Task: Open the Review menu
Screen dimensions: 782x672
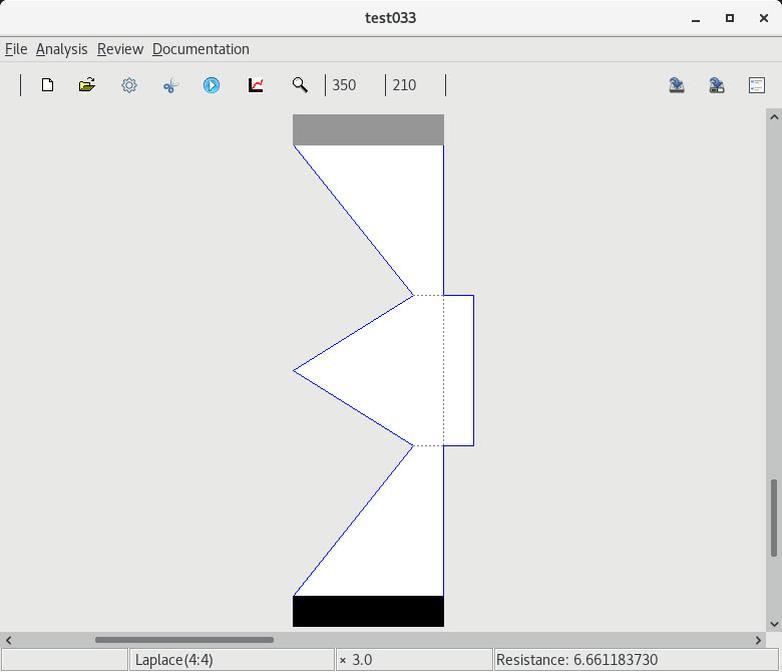Action: [120, 49]
